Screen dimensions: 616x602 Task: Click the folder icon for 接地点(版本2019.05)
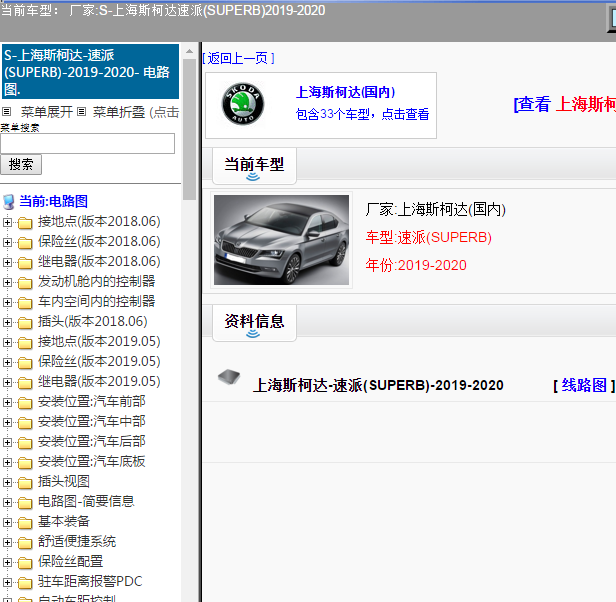(25, 343)
